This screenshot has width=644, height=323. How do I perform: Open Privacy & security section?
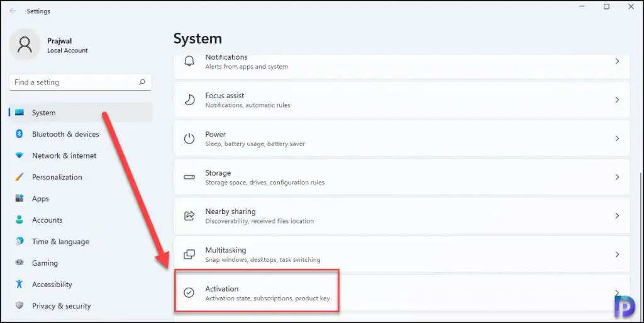click(x=62, y=306)
